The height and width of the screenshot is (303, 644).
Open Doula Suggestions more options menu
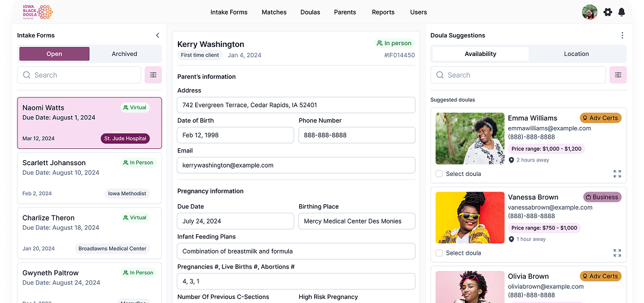(x=622, y=36)
